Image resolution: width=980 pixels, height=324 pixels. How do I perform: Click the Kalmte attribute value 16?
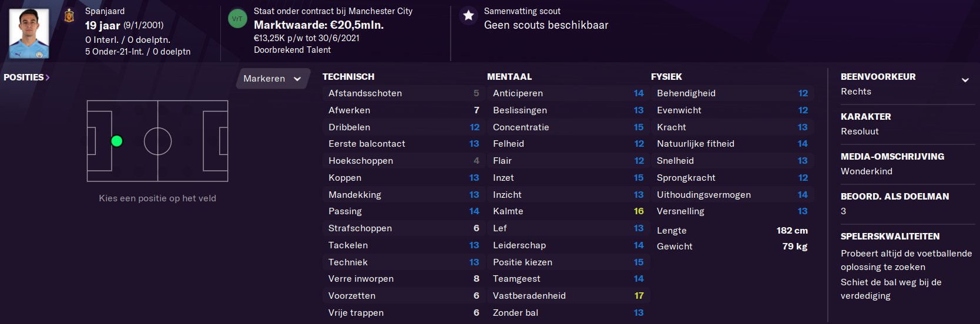tap(639, 211)
